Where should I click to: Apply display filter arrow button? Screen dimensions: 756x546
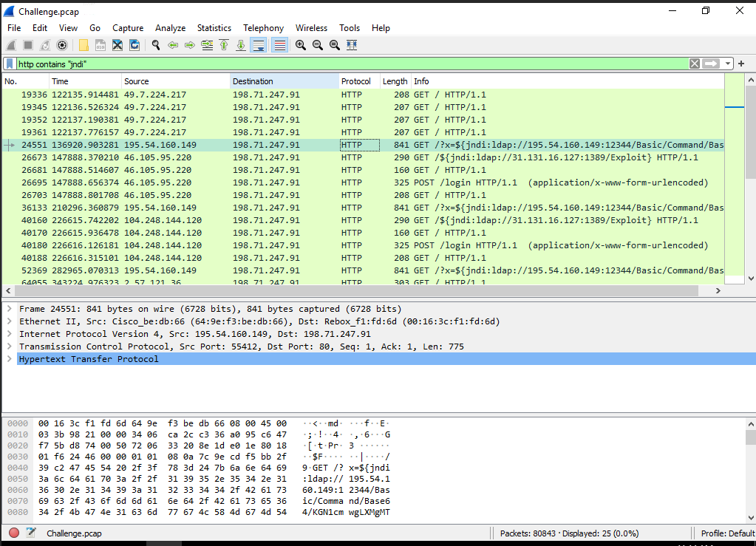tap(711, 64)
